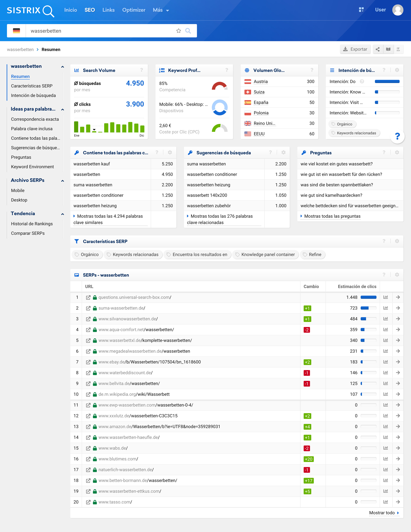This screenshot has width=411, height=532.
Task: Open settings gear of Características SERP panel
Action: click(x=397, y=241)
